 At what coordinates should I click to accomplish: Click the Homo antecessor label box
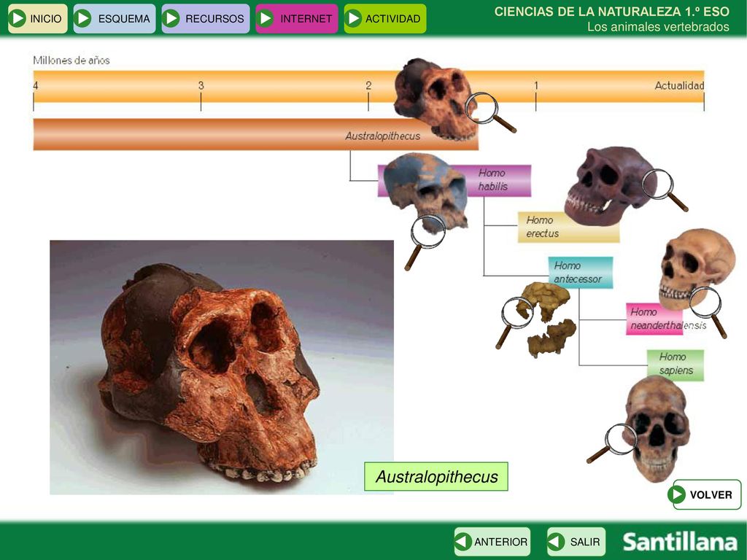[x=580, y=273]
